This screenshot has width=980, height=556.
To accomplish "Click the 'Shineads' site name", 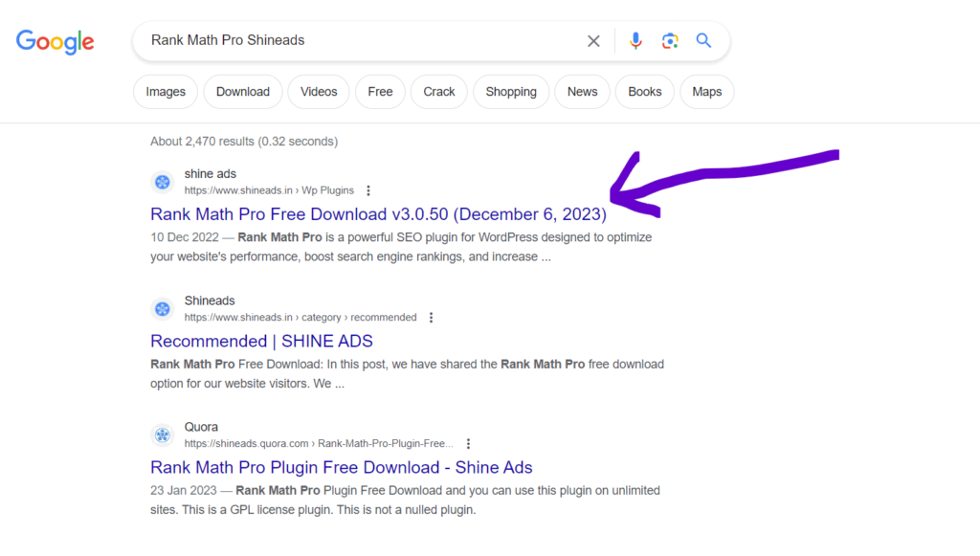I will pyautogui.click(x=210, y=300).
